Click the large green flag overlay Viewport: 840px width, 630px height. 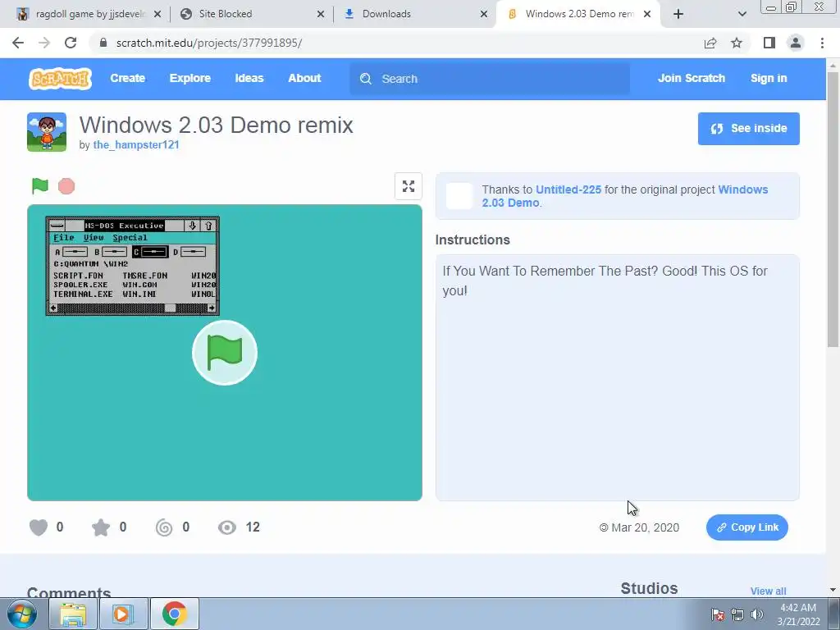coord(225,353)
